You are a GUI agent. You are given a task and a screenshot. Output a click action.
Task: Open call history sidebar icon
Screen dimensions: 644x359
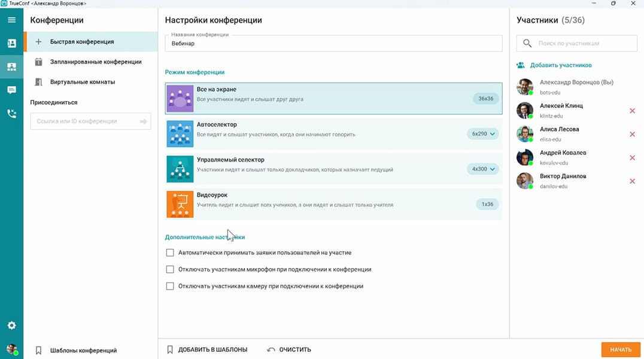coord(11,113)
